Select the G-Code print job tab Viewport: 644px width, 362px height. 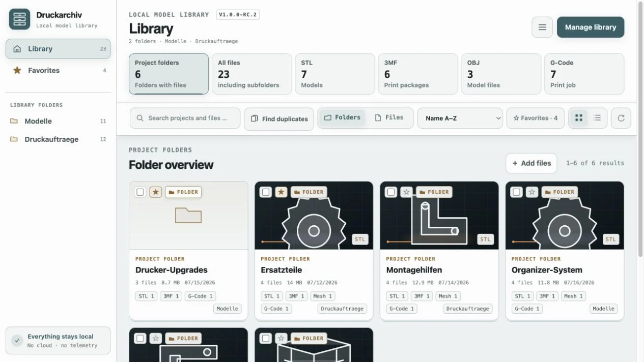coord(584,74)
